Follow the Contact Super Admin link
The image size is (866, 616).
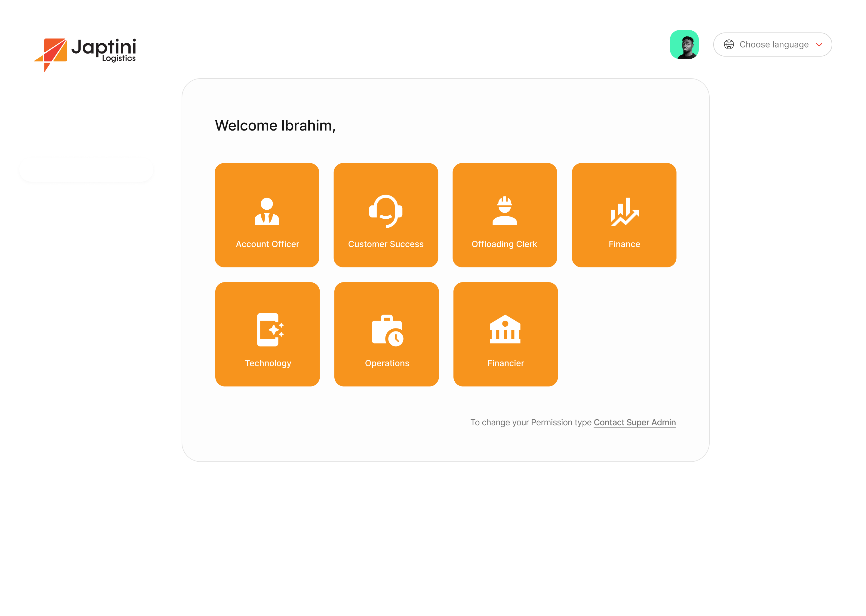tap(634, 422)
